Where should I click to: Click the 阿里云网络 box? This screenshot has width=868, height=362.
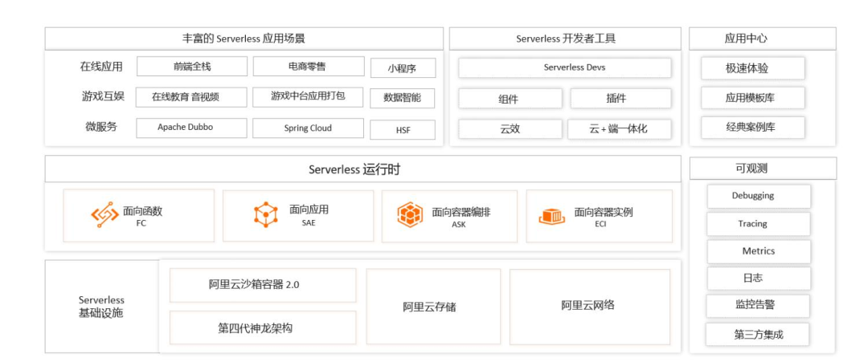(590, 307)
